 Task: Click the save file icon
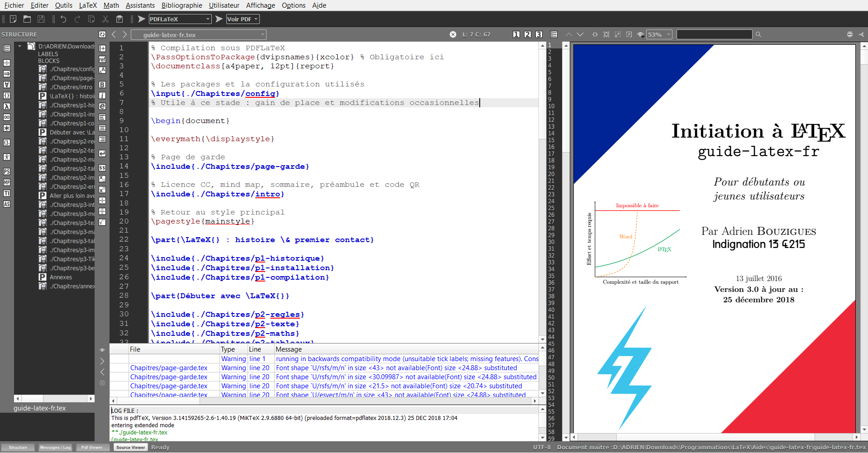click(x=41, y=19)
